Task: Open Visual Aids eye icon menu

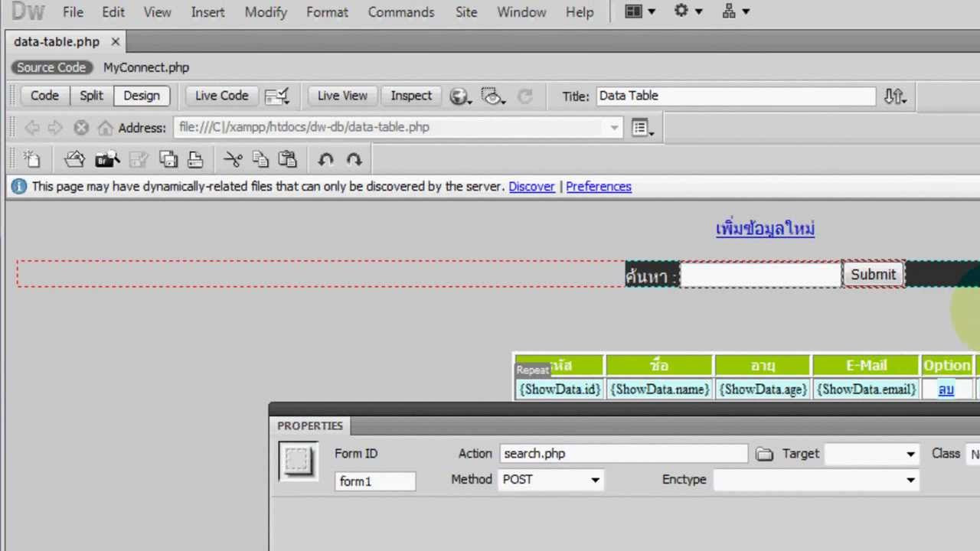Action: tap(492, 96)
